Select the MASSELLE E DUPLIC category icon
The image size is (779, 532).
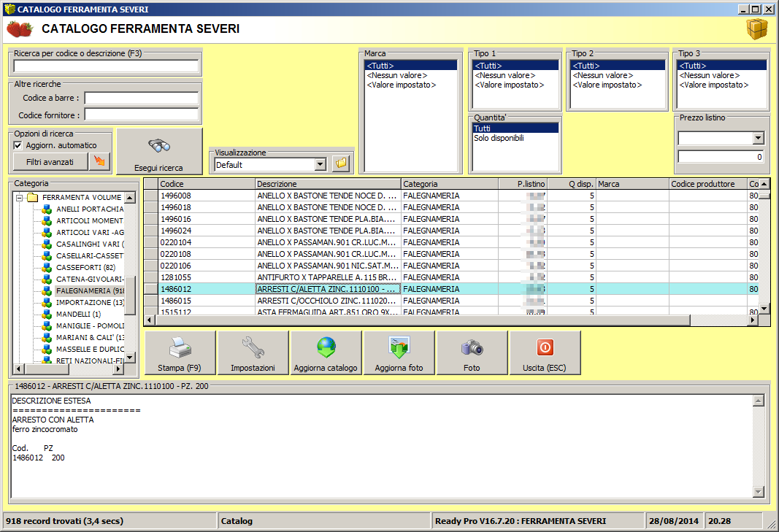(47, 350)
